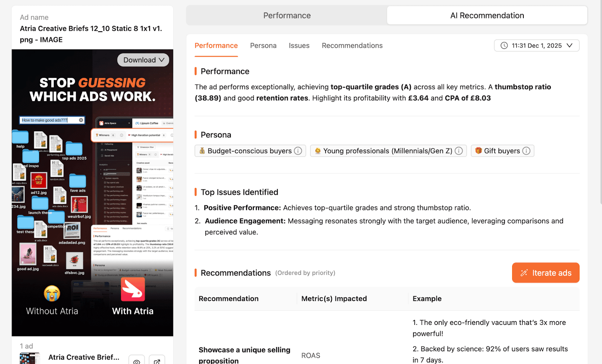
Task: Switch to the top Performance segment
Action: pyautogui.click(x=287, y=15)
